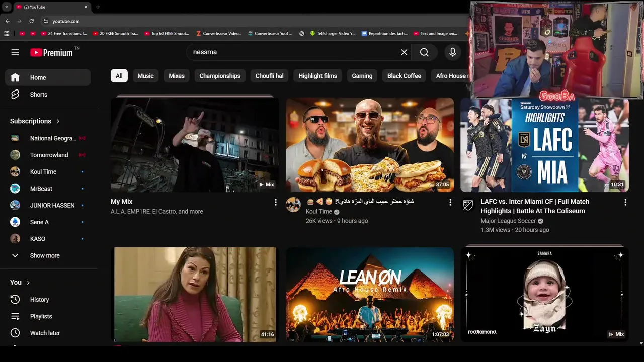Open History in the sidebar
This screenshot has height=362, width=644.
point(48,300)
